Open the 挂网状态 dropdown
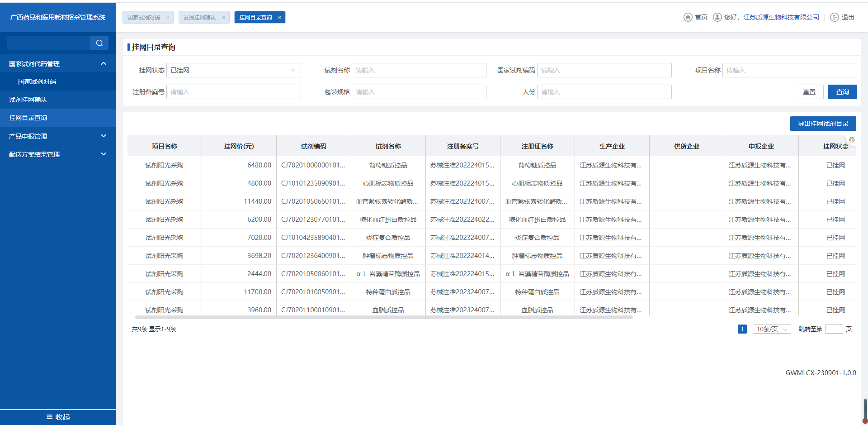 [x=234, y=70]
